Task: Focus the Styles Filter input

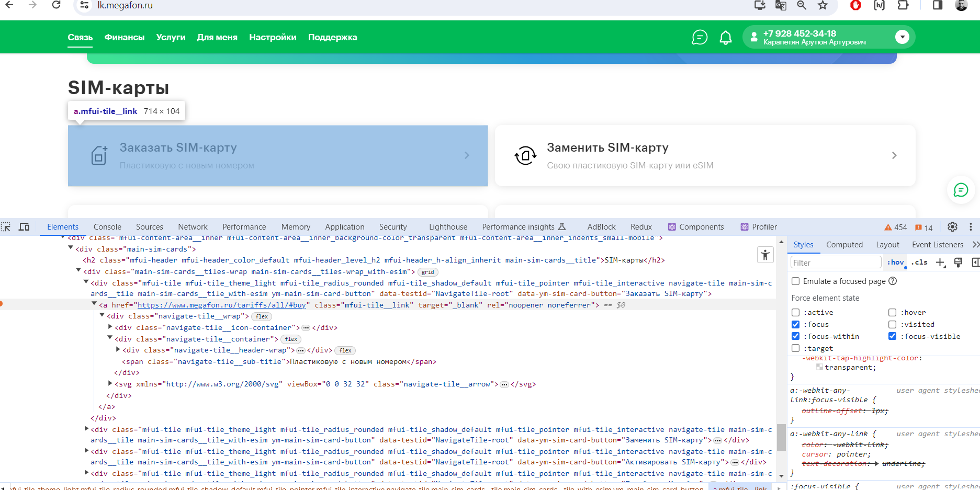Action: click(836, 263)
